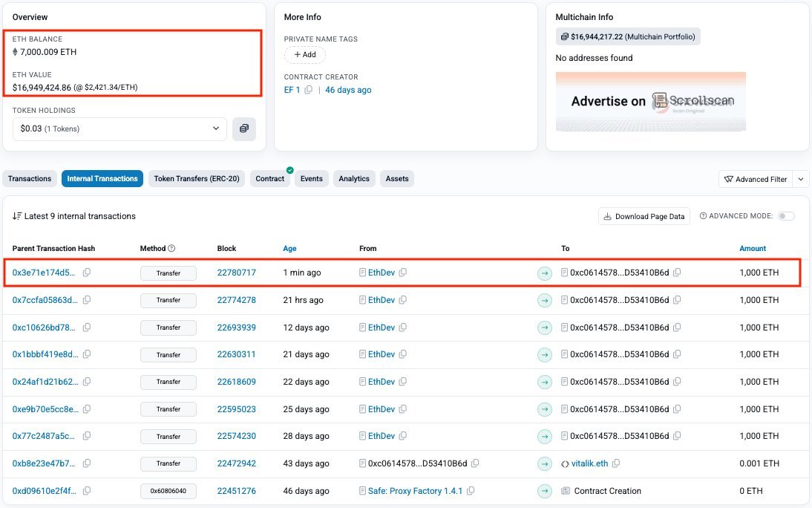This screenshot has height=508, width=812.
Task: Click the Method column help icon
Action: 172,248
